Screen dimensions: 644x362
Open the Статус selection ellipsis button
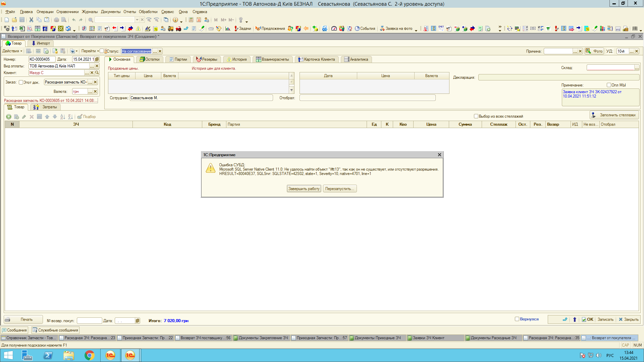tap(155, 51)
